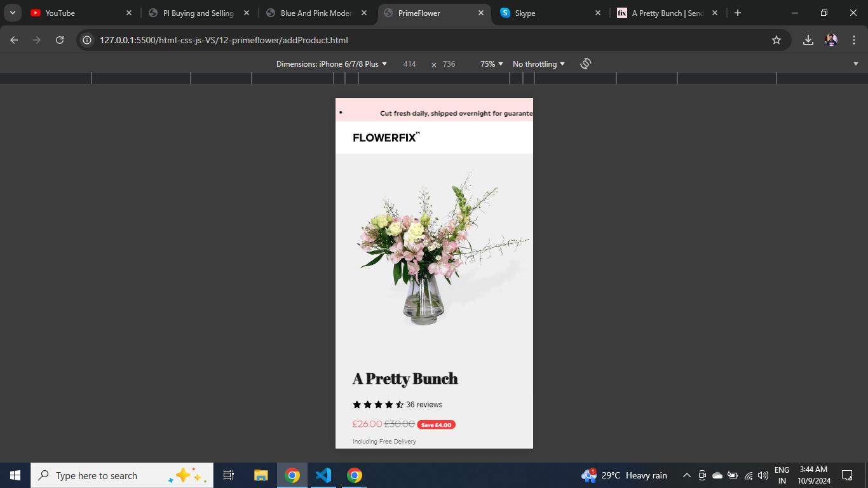Switch to PI Buying and Selling tab
Screen dimensions: 868x488
point(200,13)
